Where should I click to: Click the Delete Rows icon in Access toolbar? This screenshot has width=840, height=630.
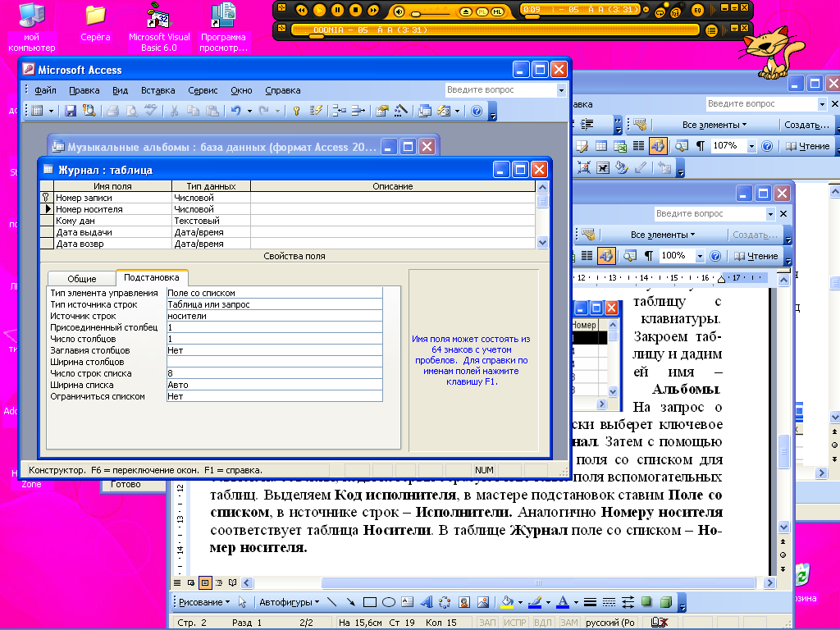(358, 111)
